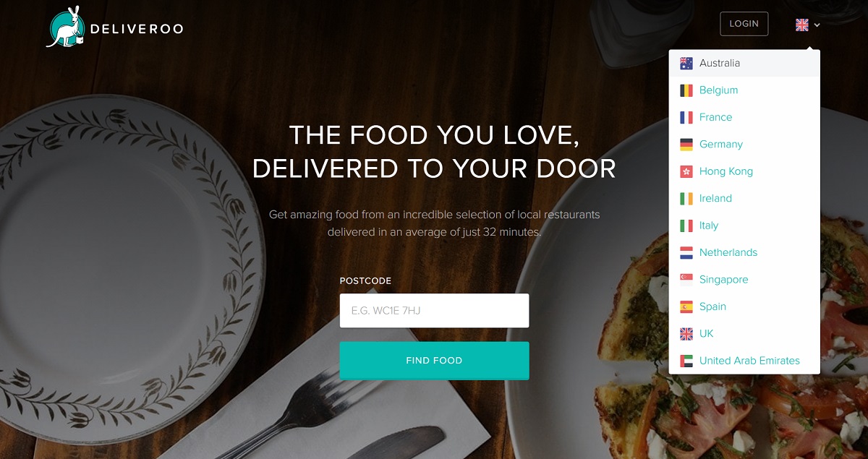Click the Belgium flag icon
The width and height of the screenshot is (868, 459).
pos(686,90)
